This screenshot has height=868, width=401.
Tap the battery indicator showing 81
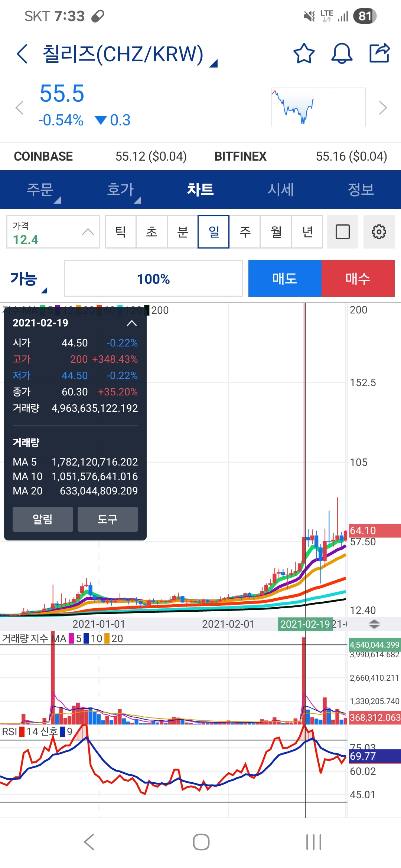pos(365,16)
